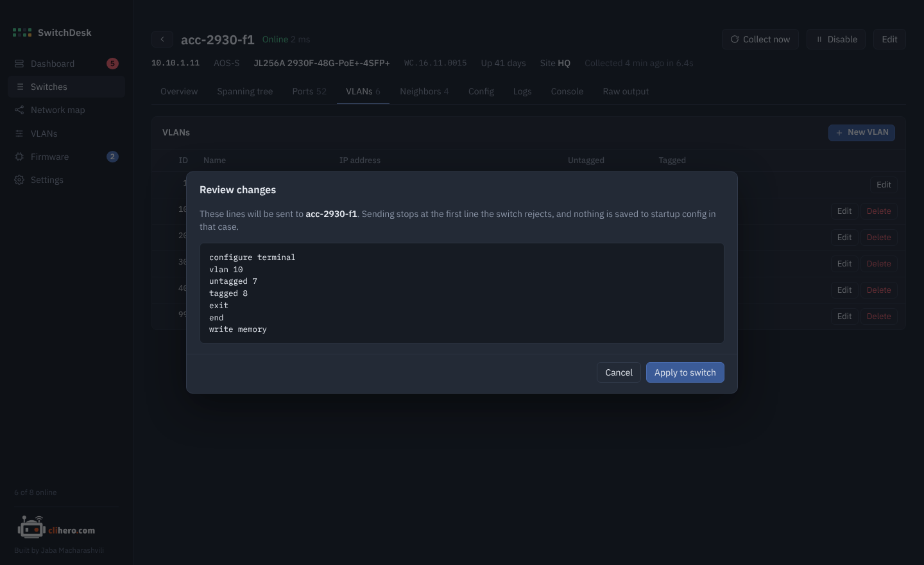
Task: Click the SwitchDesk logo icon
Action: (22, 33)
